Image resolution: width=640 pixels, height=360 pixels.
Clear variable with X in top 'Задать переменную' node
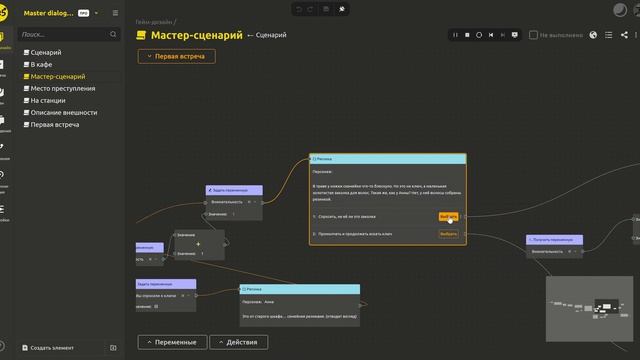click(x=249, y=202)
